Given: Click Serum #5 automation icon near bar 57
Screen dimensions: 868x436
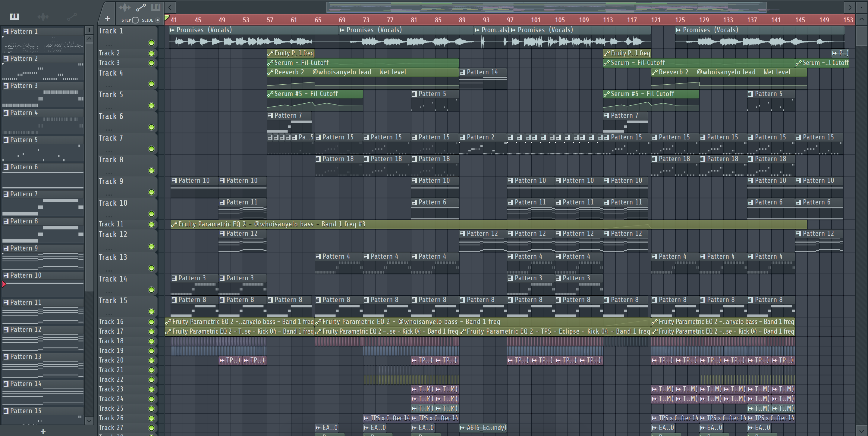Looking at the screenshot, I should [x=270, y=94].
